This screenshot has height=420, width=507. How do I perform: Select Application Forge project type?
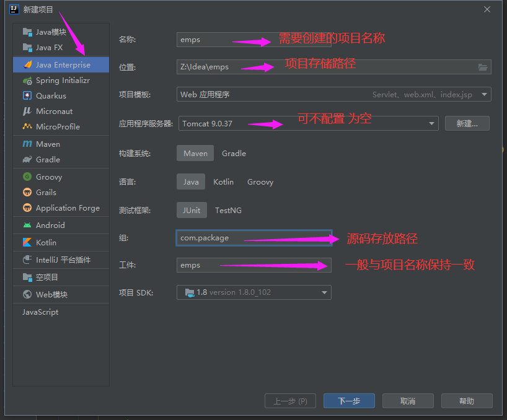click(x=61, y=208)
